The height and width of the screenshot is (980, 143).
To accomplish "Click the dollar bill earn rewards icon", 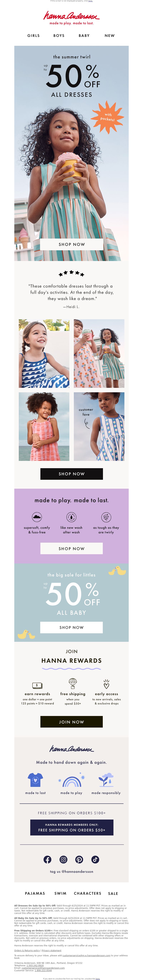I will [37, 685].
